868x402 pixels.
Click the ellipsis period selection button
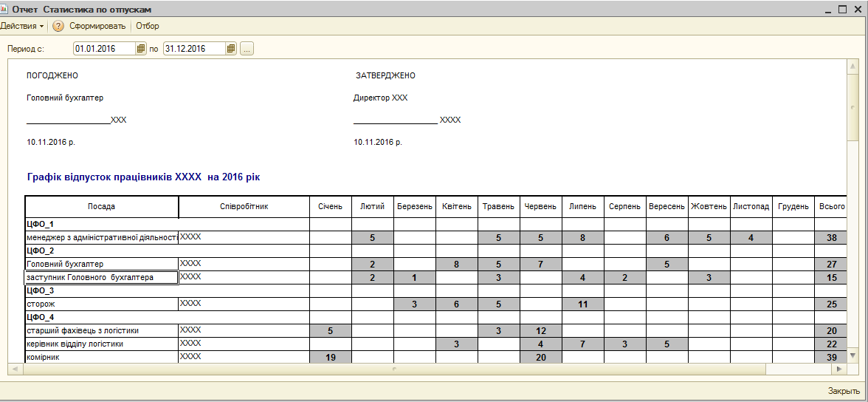coord(247,49)
